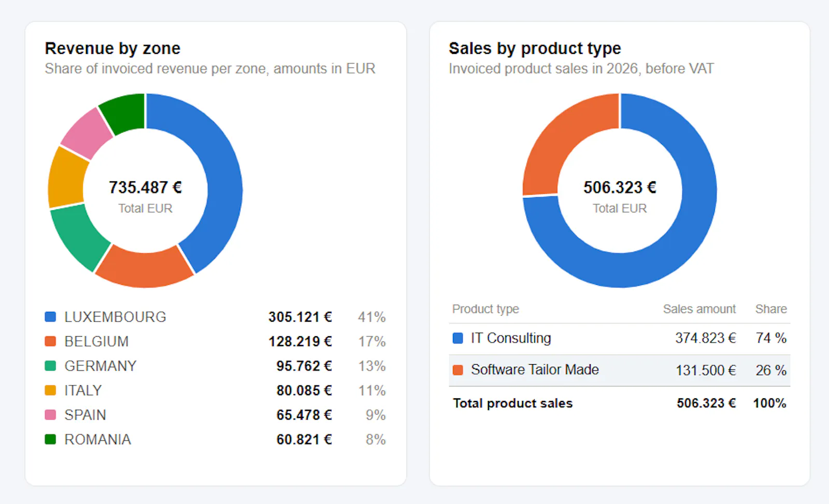Click the 11% share value
The image size is (829, 504).
tap(372, 391)
